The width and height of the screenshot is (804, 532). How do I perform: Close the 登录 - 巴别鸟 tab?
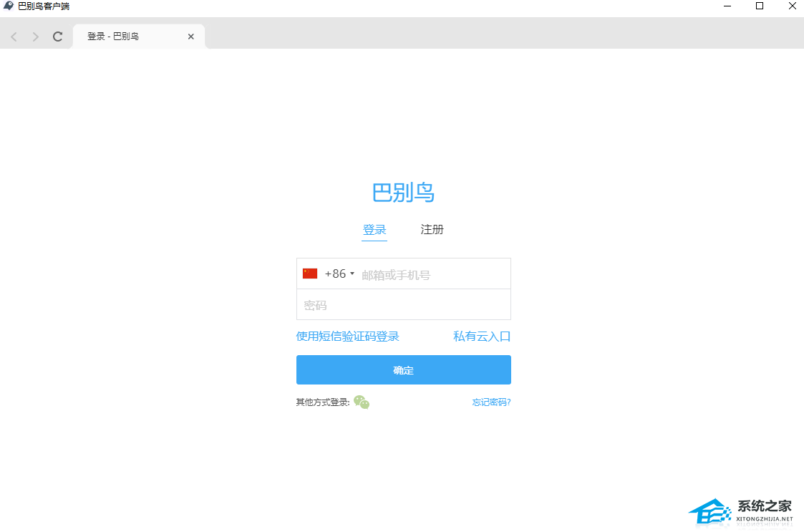pos(190,37)
